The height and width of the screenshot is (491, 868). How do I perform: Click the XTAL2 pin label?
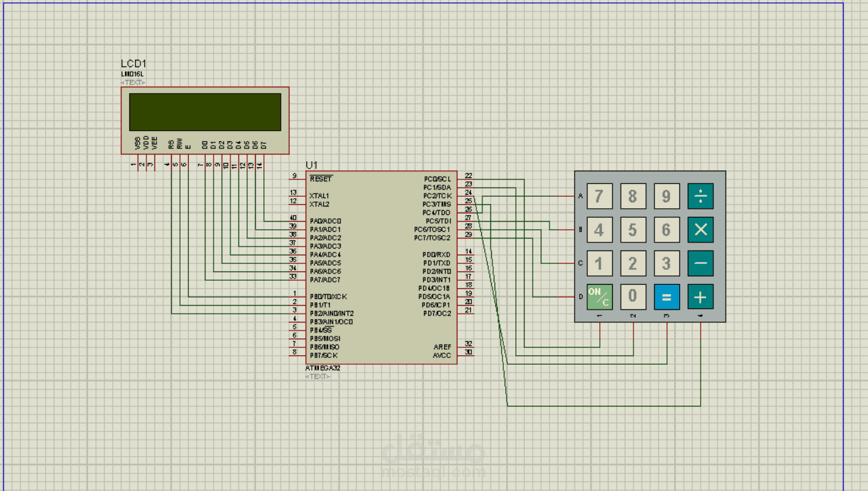[x=319, y=204]
